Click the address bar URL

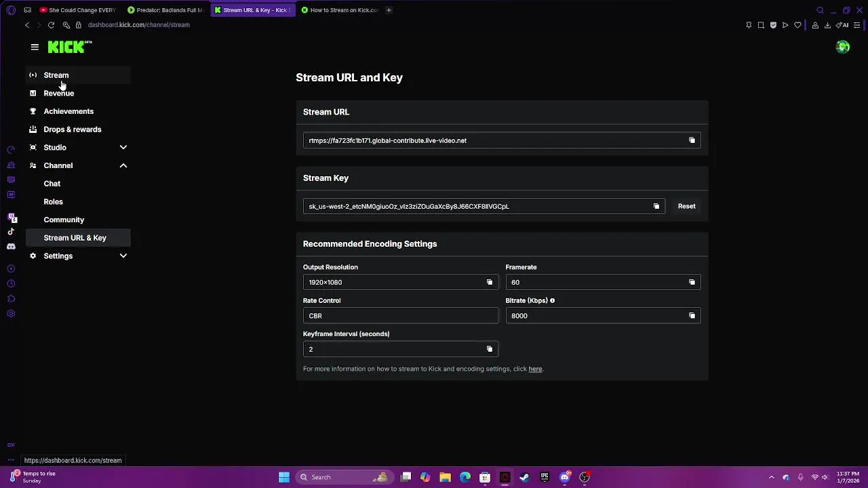[138, 25]
